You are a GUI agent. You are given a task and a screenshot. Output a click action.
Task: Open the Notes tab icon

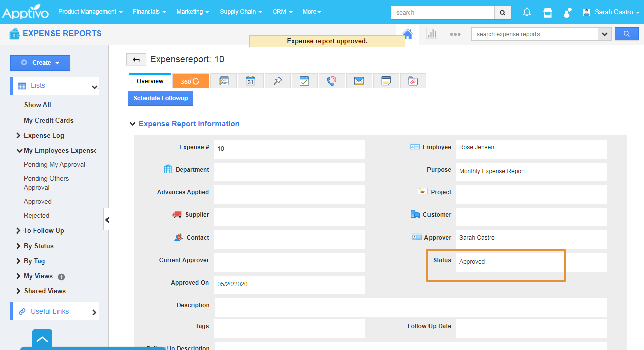click(386, 81)
